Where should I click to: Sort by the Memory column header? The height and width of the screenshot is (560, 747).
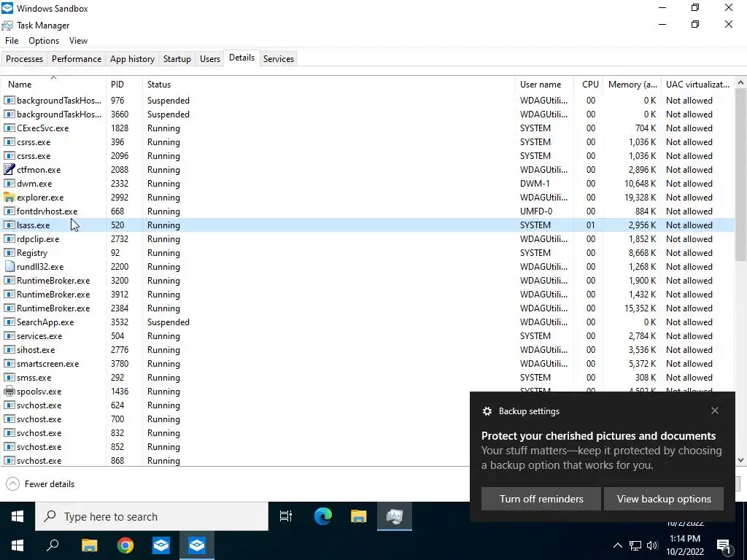pyautogui.click(x=632, y=85)
